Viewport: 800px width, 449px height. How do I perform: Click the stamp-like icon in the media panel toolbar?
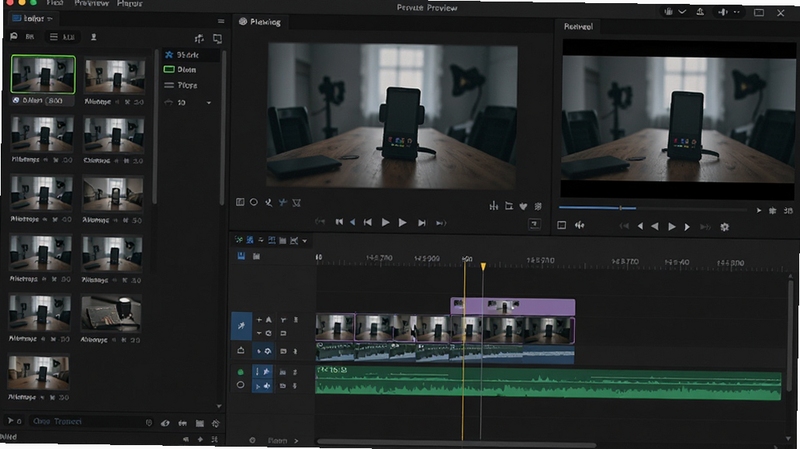(93, 37)
